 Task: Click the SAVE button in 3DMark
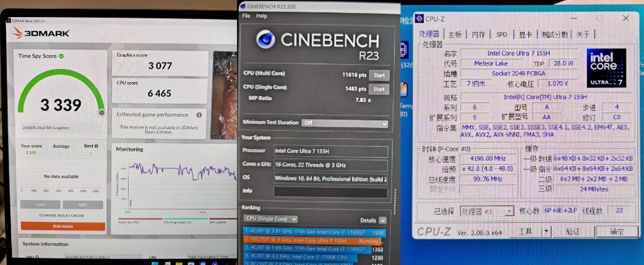pyautogui.click(x=83, y=205)
